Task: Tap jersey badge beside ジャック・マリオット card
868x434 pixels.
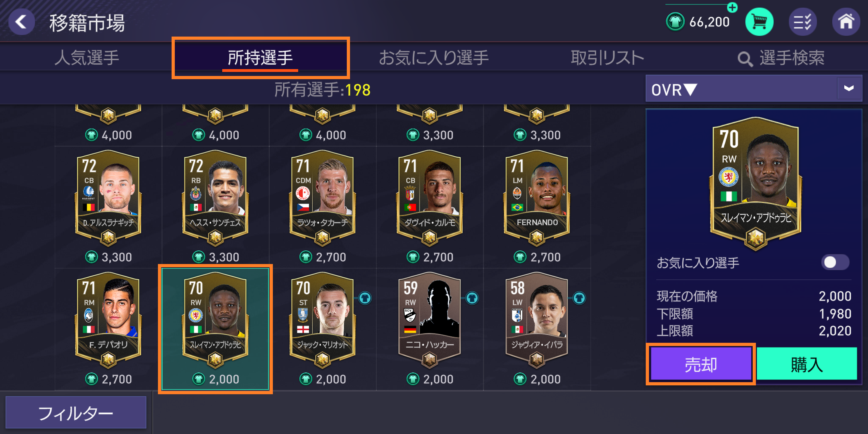Action: (x=365, y=298)
